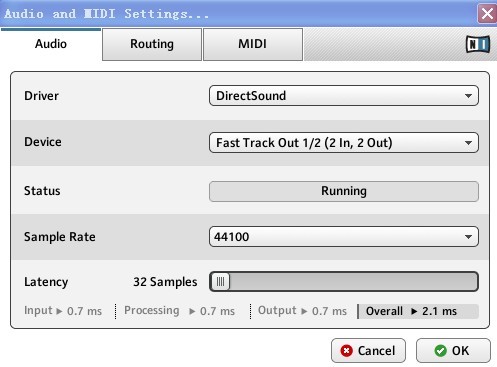Switch to the Routing tab
This screenshot has width=497, height=367.
coord(152,44)
